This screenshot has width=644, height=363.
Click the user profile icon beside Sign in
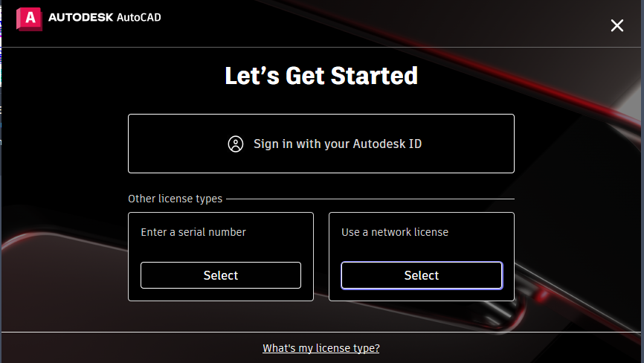tap(236, 144)
